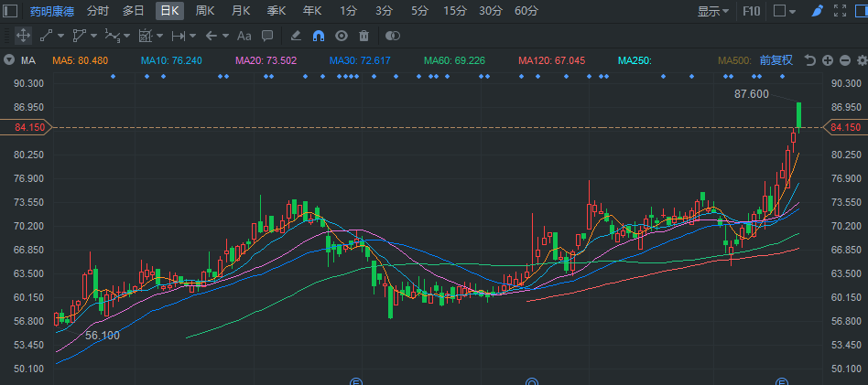Click the MA indicator name label
The height and width of the screenshot is (385, 868).
coord(28,60)
